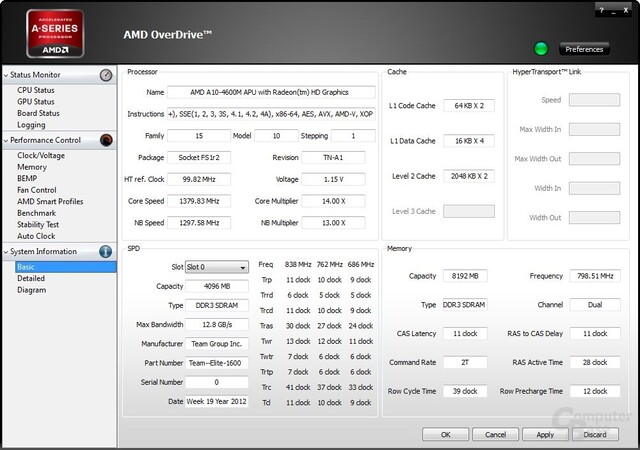
Task: Click the Row Cycle Time field
Action: 465,391
